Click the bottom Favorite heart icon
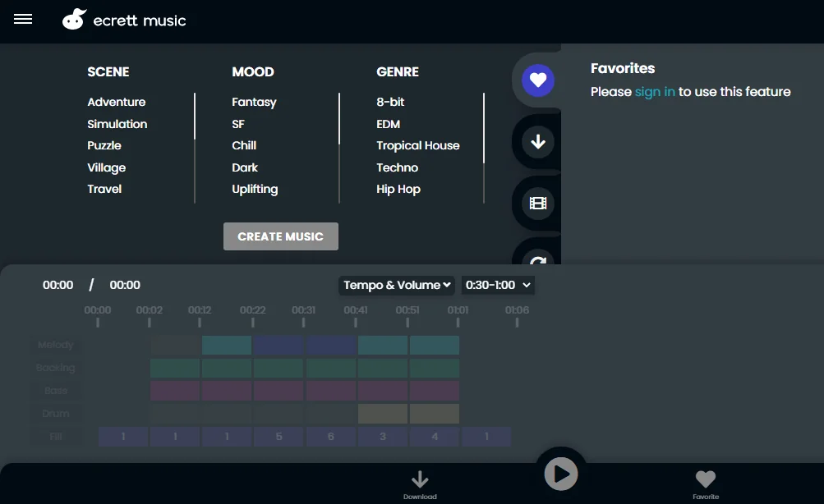824x504 pixels. 705,483
